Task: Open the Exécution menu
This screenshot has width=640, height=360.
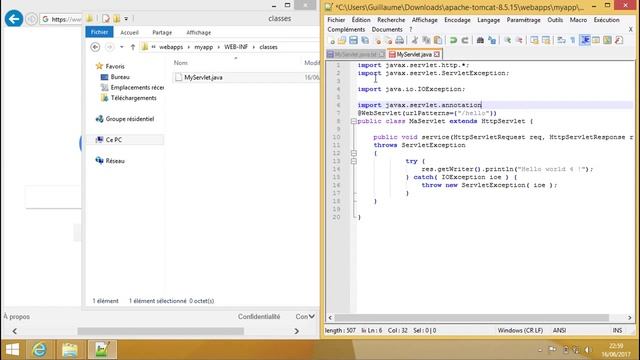Action: [x=607, y=20]
